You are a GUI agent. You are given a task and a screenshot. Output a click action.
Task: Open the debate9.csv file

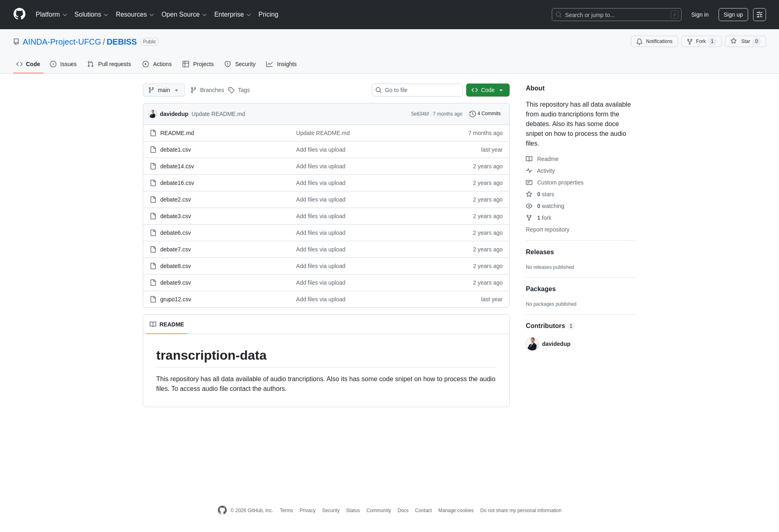[x=175, y=283]
